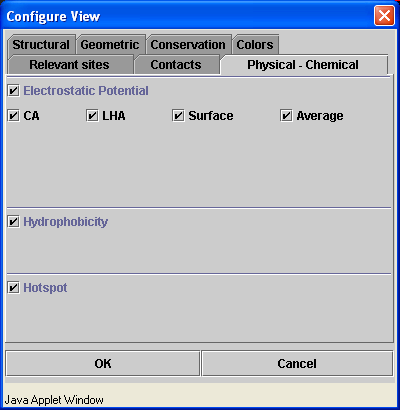Select the Conservation tab

point(188,45)
